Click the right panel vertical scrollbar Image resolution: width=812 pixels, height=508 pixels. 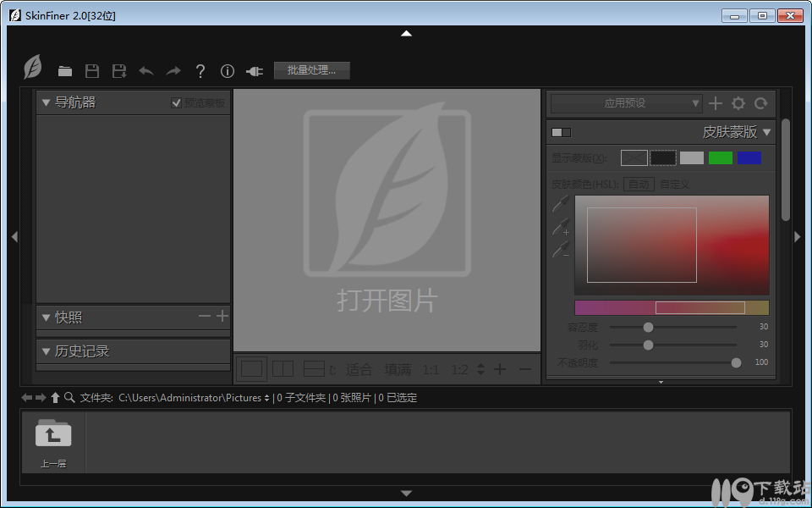[786, 170]
